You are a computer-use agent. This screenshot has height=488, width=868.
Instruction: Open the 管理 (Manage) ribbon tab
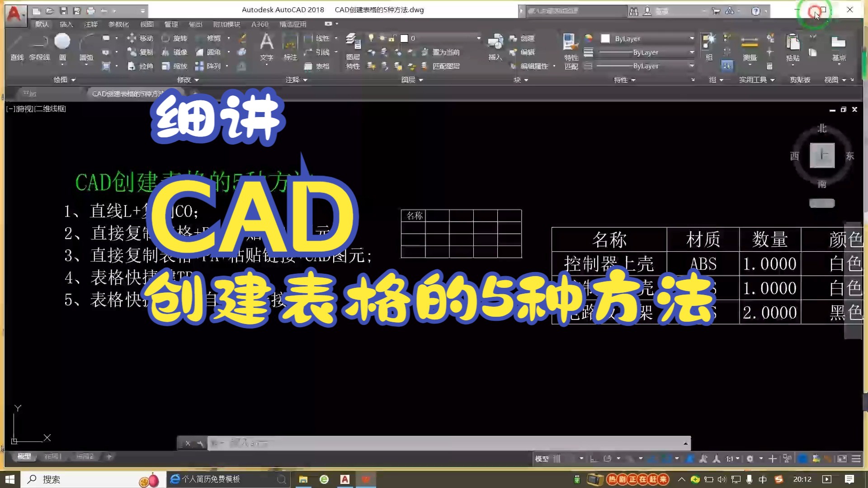(171, 24)
